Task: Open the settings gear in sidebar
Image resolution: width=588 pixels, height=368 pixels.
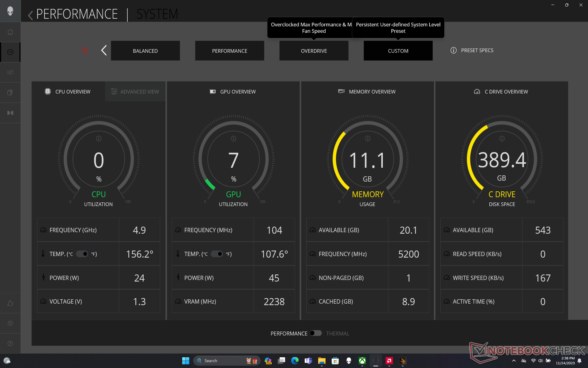Action: pyautogui.click(x=10, y=323)
